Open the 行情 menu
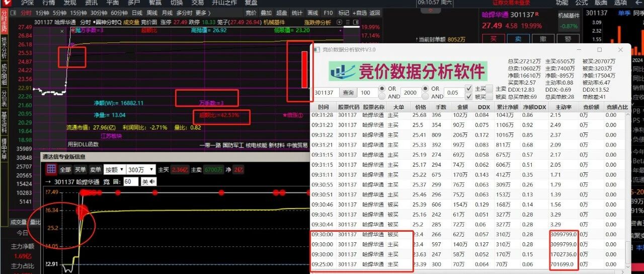The height and width of the screenshot is (274, 644). [49, 3]
